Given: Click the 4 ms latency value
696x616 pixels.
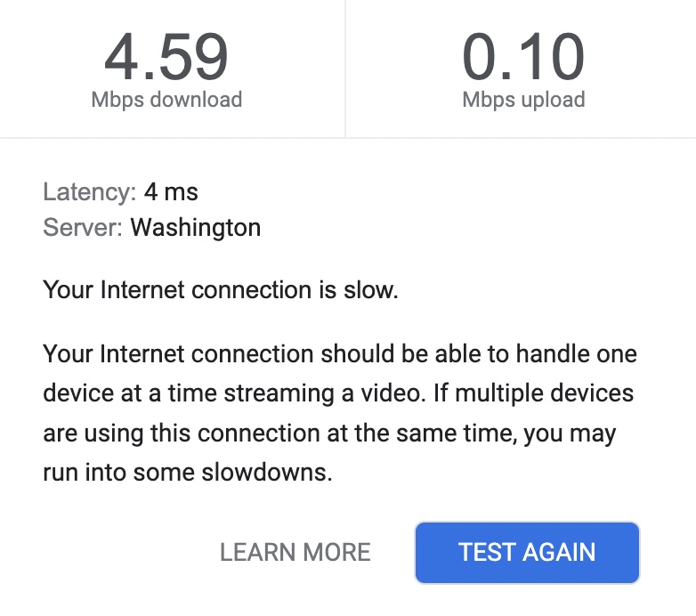Looking at the screenshot, I should [171, 191].
